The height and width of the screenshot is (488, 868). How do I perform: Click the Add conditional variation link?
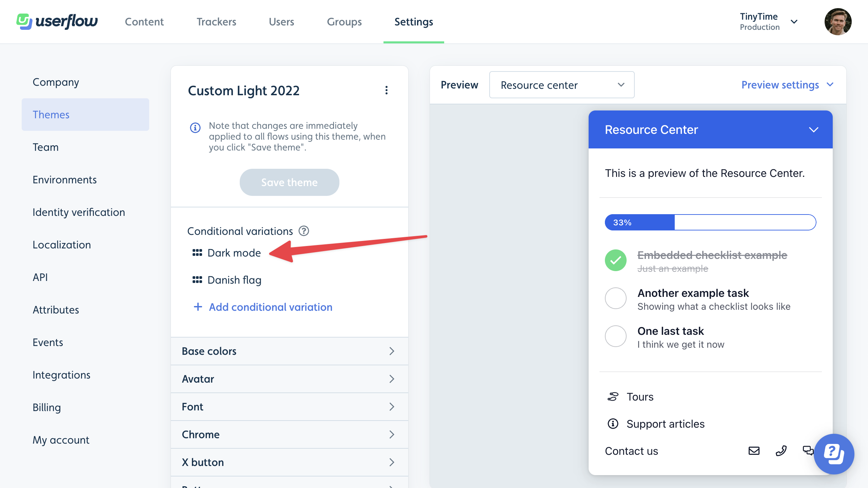pos(270,307)
